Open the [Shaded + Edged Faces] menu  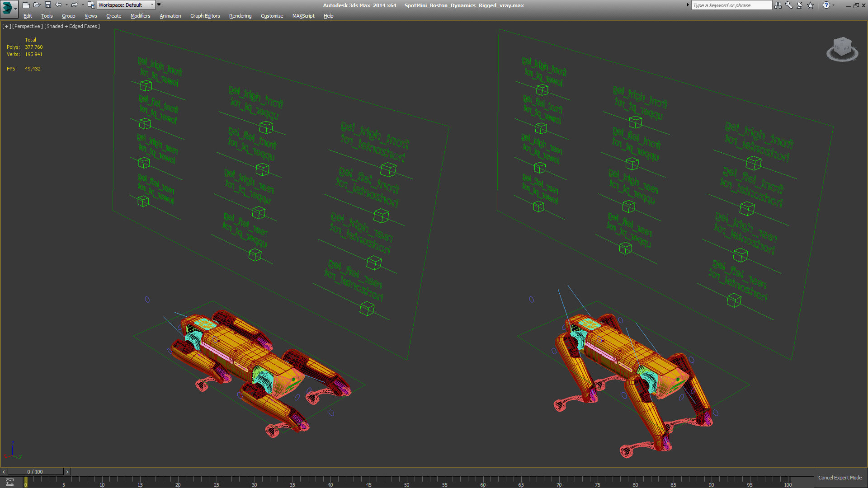click(x=72, y=26)
